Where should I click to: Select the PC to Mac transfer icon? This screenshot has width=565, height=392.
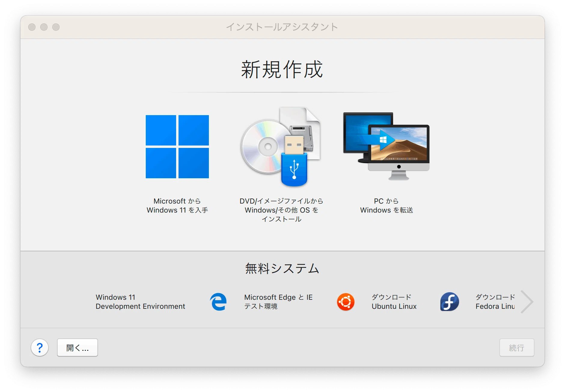click(386, 146)
